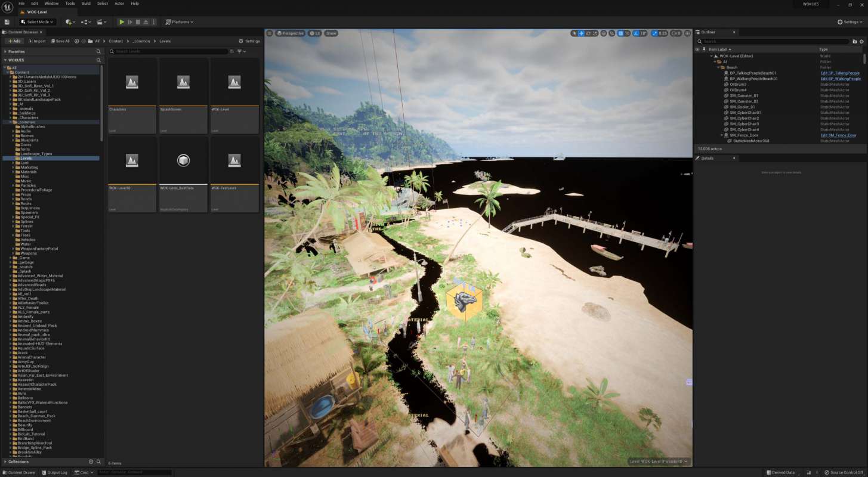868x477 pixels.
Task: Toggle surface snapping icon in viewport
Action: pyautogui.click(x=612, y=33)
